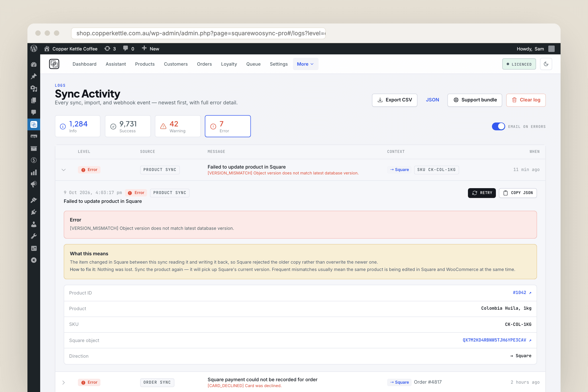Viewport: 588px width, 392px height.
Task: Click Copy JSON button
Action: (518, 193)
